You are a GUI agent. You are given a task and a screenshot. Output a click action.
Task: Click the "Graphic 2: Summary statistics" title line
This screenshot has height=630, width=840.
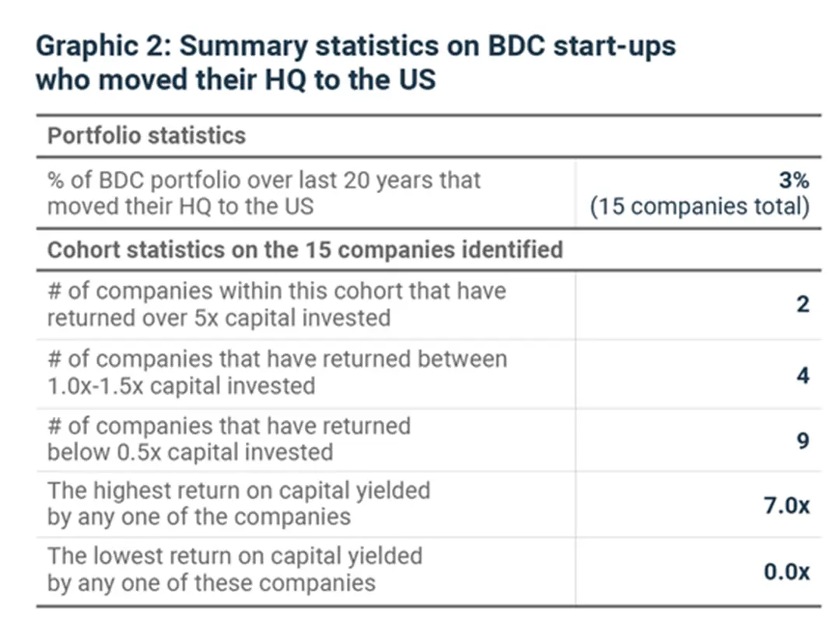[355, 46]
